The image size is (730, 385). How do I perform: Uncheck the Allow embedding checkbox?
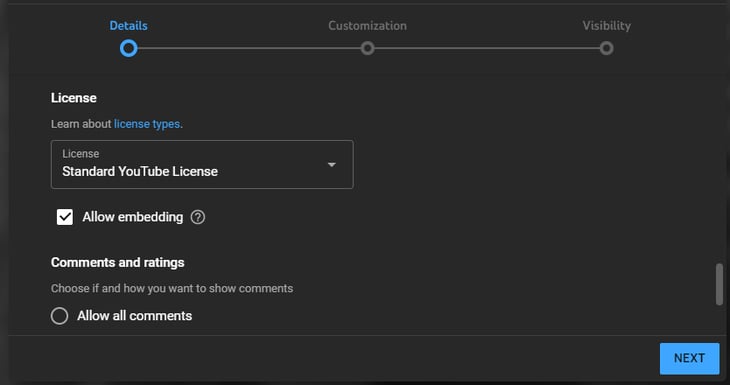[x=65, y=217]
